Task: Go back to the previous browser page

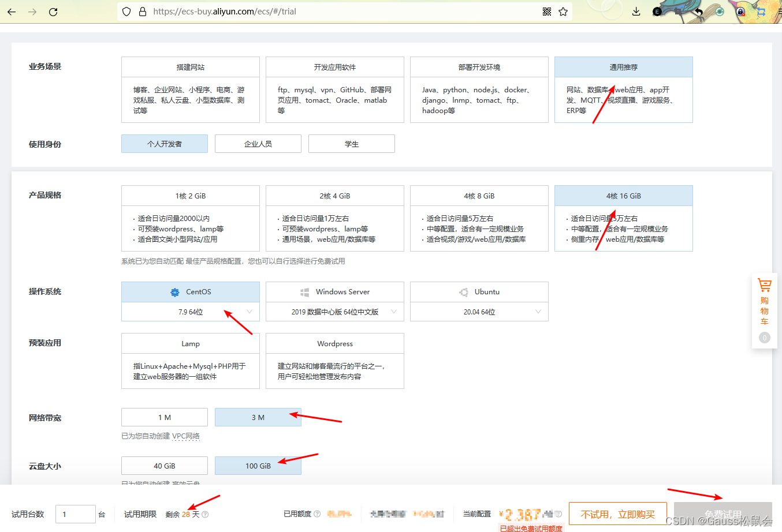Action: tap(12, 12)
